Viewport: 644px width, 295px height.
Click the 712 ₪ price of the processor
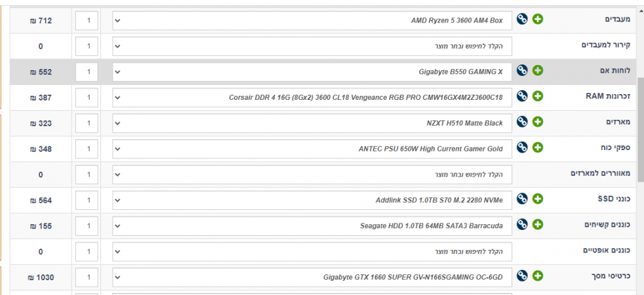pyautogui.click(x=41, y=21)
